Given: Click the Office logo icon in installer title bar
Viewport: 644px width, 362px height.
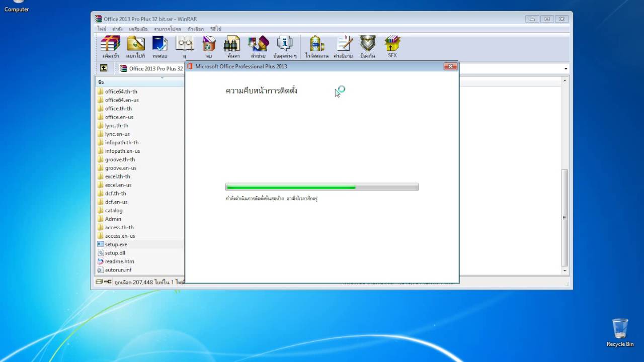Looking at the screenshot, I should [190, 66].
